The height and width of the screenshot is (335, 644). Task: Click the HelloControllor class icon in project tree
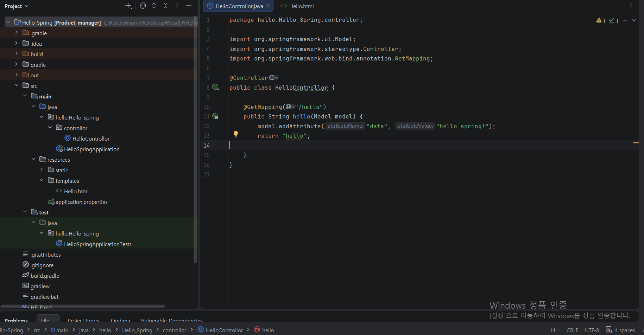[x=68, y=138]
